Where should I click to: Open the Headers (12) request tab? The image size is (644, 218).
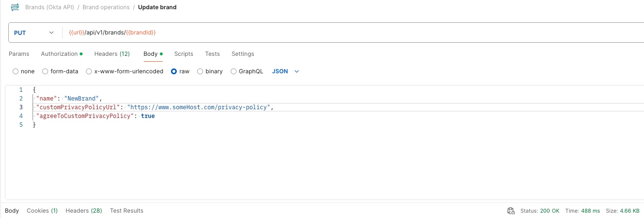tap(112, 54)
